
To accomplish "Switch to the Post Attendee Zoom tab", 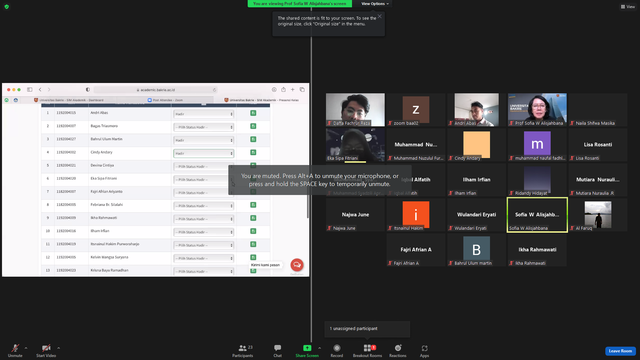I will 165,100.
